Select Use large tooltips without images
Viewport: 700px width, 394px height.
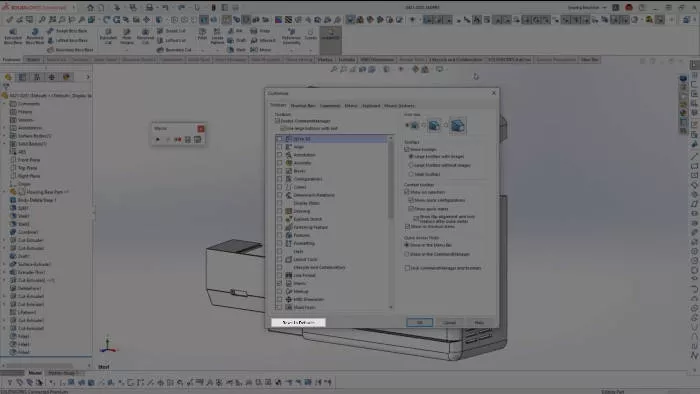[411, 165]
